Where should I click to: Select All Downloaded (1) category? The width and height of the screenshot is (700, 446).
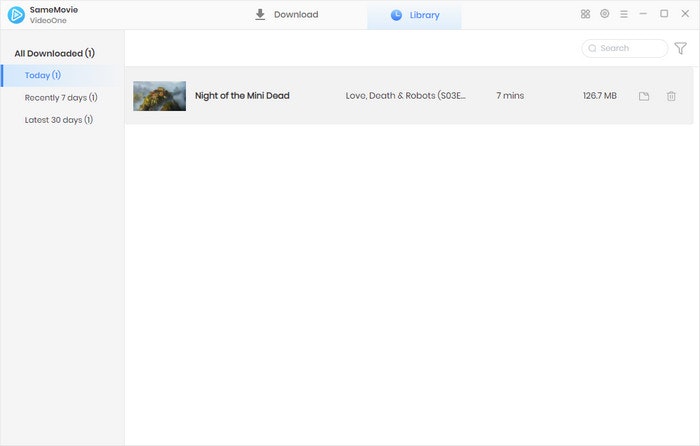(x=54, y=53)
